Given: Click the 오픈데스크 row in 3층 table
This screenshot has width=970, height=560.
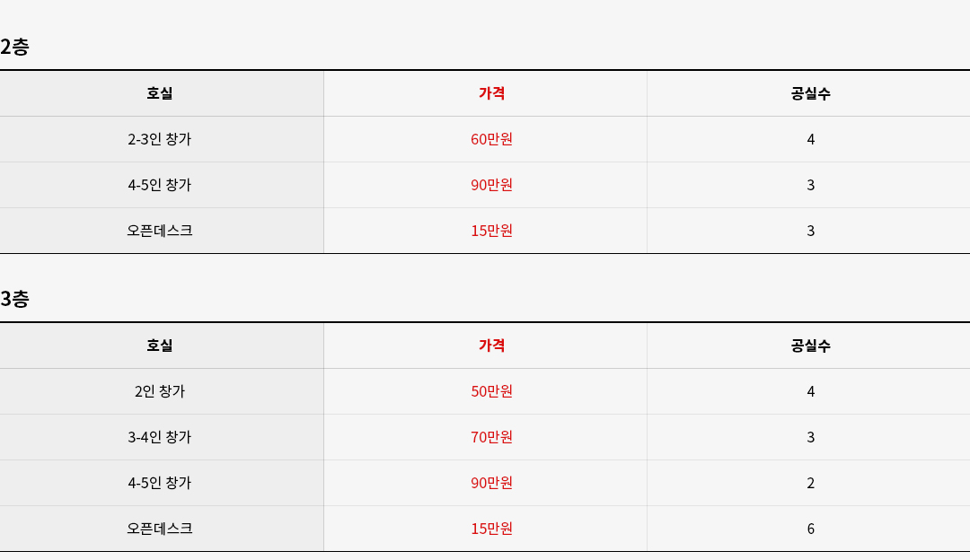Looking at the screenshot, I should click(485, 529).
